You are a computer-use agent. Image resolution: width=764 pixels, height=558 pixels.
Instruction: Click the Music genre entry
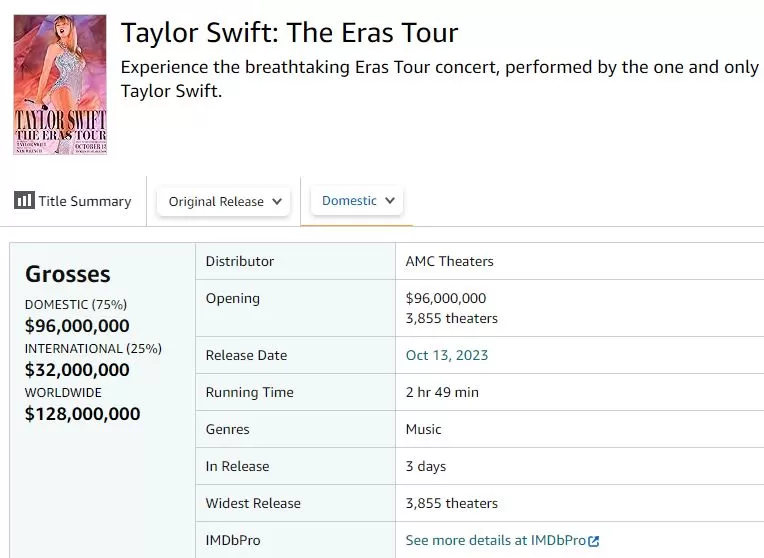point(423,429)
